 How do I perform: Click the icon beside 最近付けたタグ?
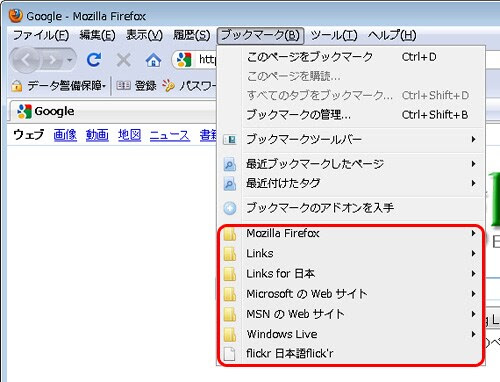(230, 183)
